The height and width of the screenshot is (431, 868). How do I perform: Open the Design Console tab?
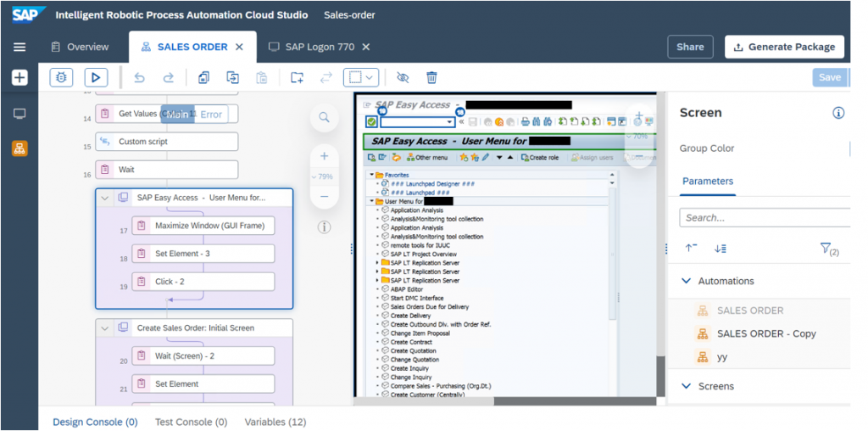point(95,423)
